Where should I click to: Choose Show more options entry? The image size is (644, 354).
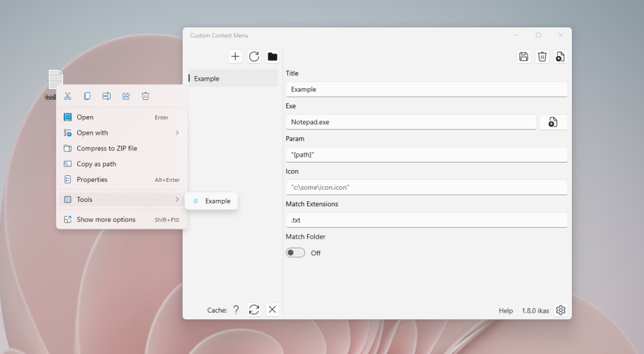click(x=122, y=219)
